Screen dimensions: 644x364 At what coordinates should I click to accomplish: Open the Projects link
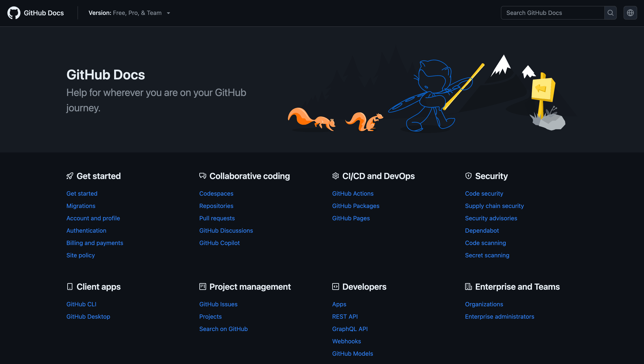click(210, 317)
